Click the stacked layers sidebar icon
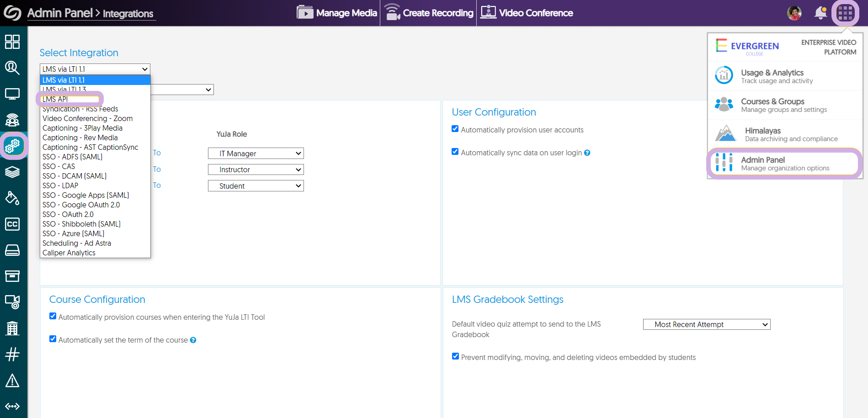Viewport: 868px width, 418px height. point(12,172)
